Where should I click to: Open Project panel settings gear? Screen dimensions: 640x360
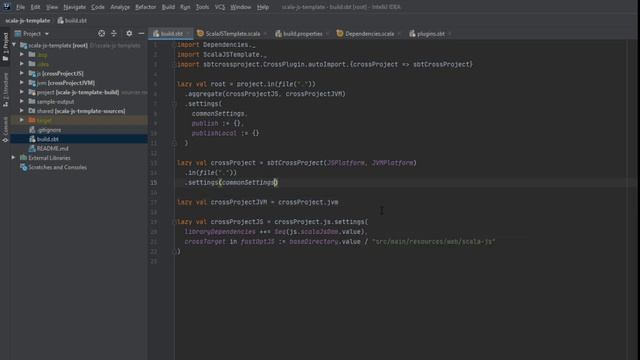(x=129, y=33)
